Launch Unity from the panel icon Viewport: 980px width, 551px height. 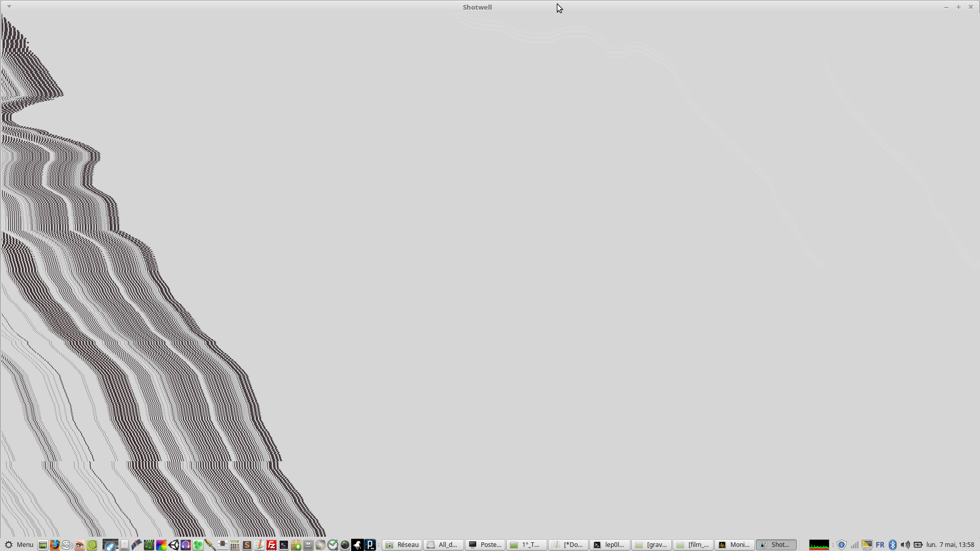point(174,545)
